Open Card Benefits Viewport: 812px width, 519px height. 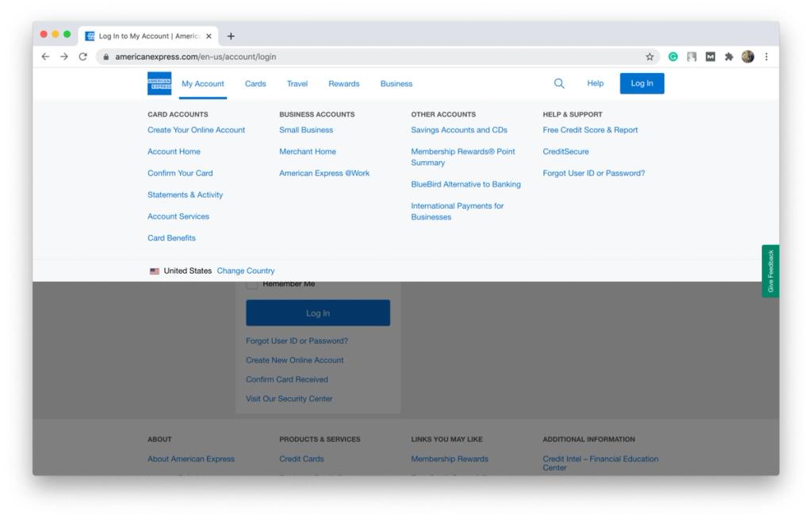click(x=171, y=238)
